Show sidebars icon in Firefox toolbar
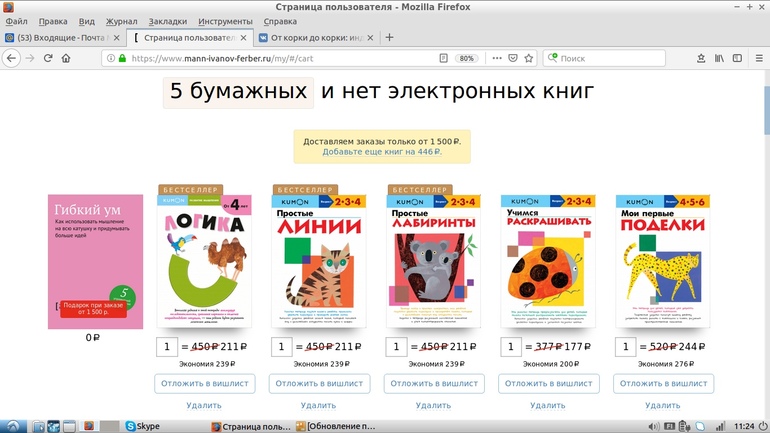This screenshot has width=770, height=433. coord(737,58)
